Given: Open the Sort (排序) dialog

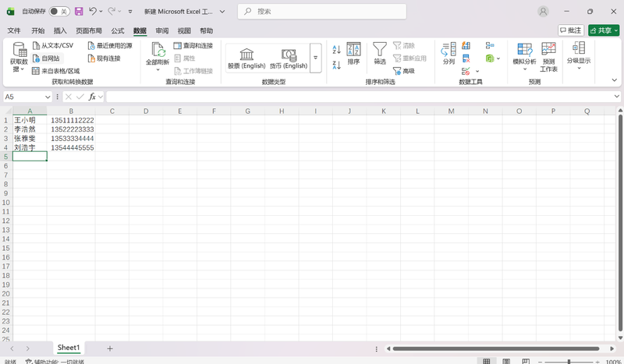Looking at the screenshot, I should pos(353,53).
